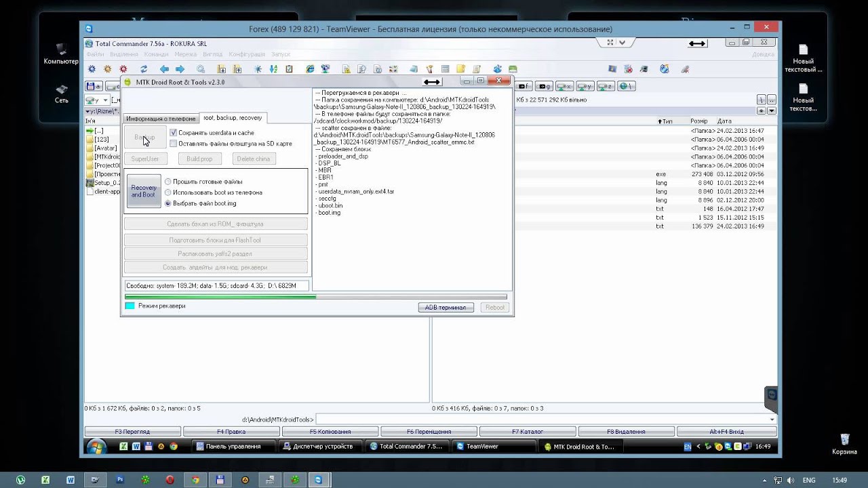Image resolution: width=868 pixels, height=488 pixels.
Task: Click the Windows Start orb in remote taskbar
Action: pos(96,447)
